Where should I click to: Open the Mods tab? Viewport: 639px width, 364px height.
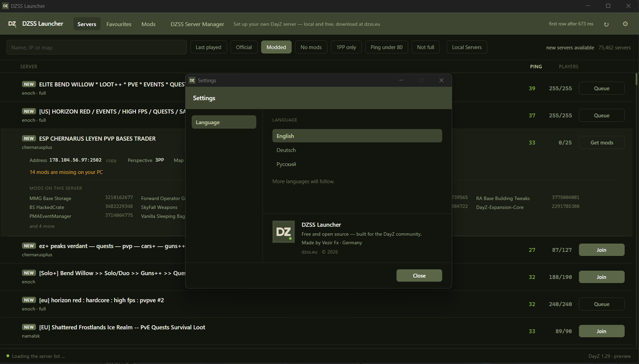tap(148, 24)
